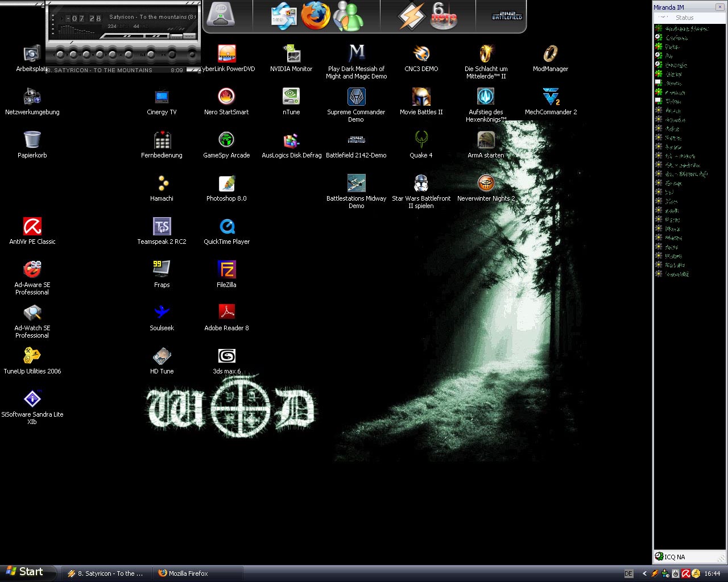
Task: Launch HD Tune shortcut
Action: tap(162, 360)
